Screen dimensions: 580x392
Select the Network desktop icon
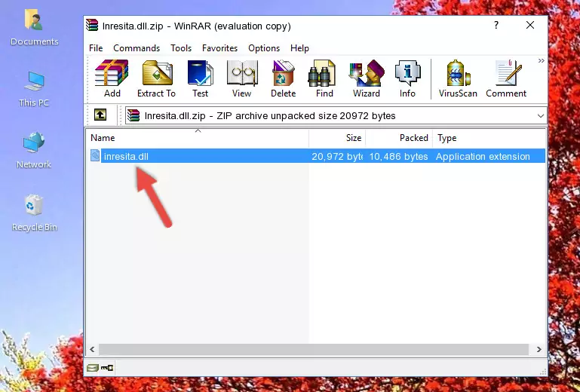[34, 150]
